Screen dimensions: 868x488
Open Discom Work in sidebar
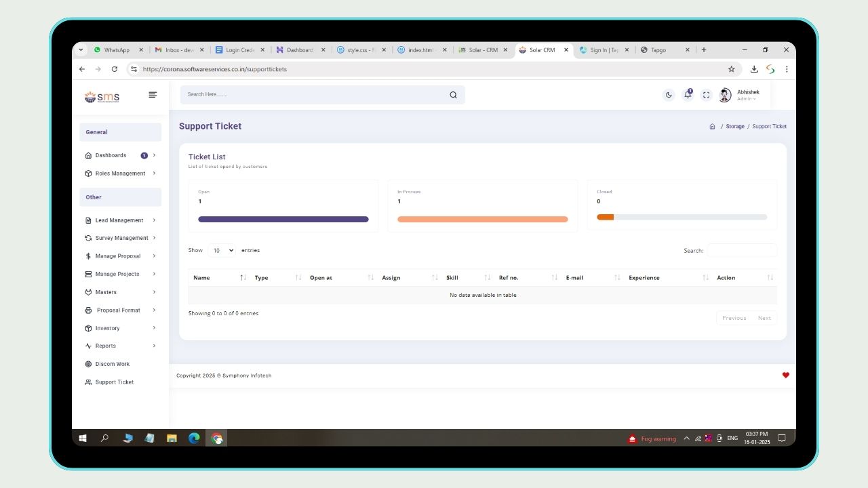112,364
